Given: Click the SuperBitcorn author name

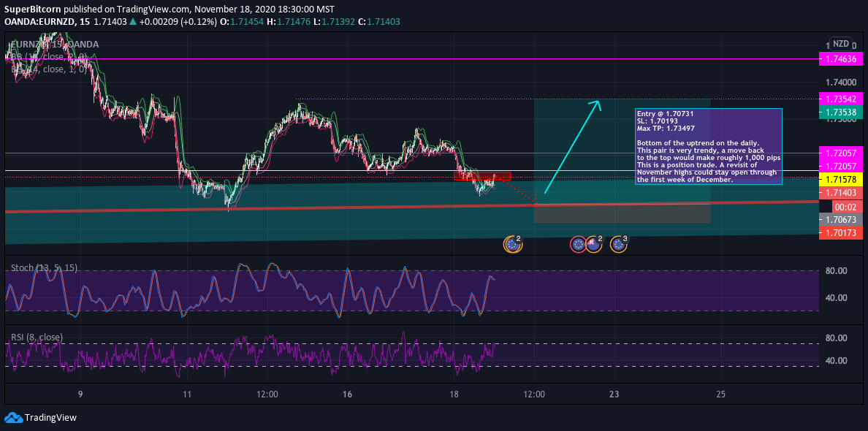Looking at the screenshot, I should [32, 10].
